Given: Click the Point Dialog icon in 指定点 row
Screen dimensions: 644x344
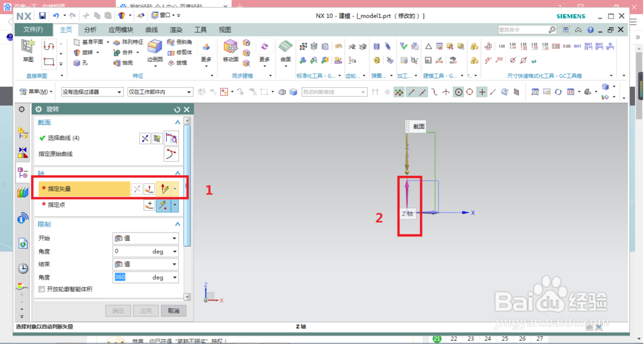Looking at the screenshot, I should (x=149, y=205).
